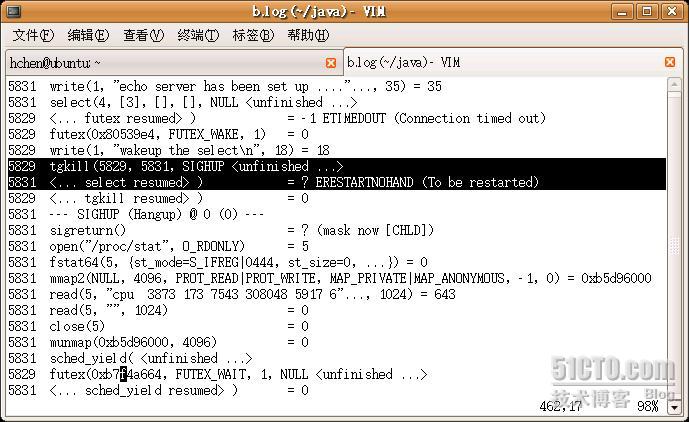This screenshot has width=689, height=422.
Task: Click the 'read(5, "", 1024)' line
Action: pos(159,310)
